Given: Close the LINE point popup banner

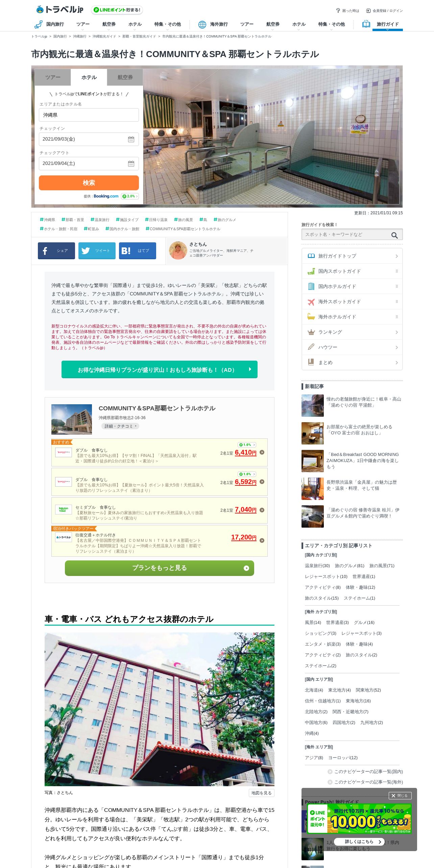Looking at the screenshot, I should [400, 796].
